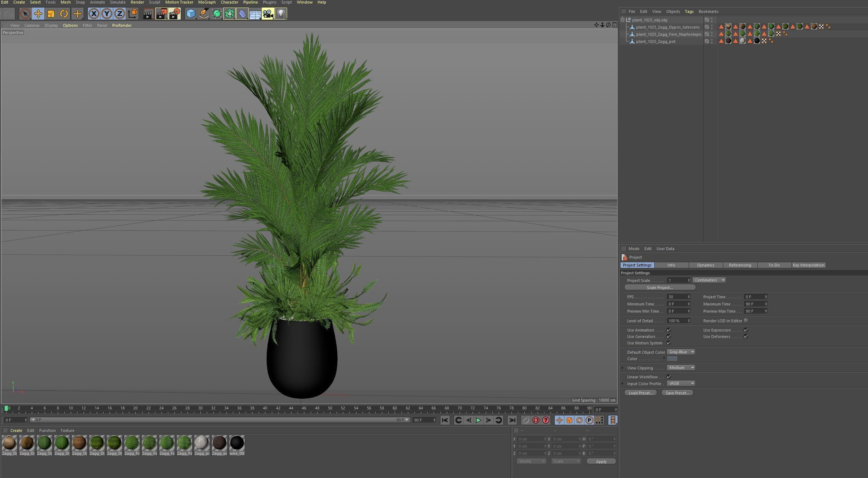Click the red question mark keyframe selection icon
This screenshot has width=868, height=478.
(546, 420)
